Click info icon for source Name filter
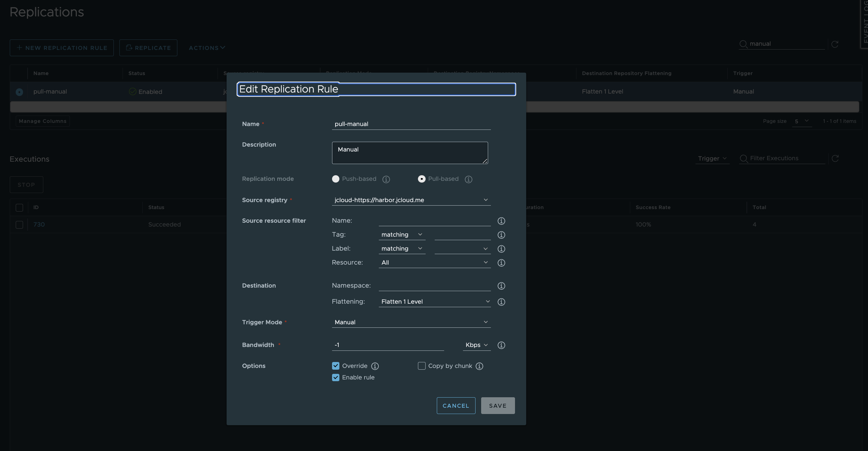Image resolution: width=868 pixels, height=451 pixels. click(501, 221)
